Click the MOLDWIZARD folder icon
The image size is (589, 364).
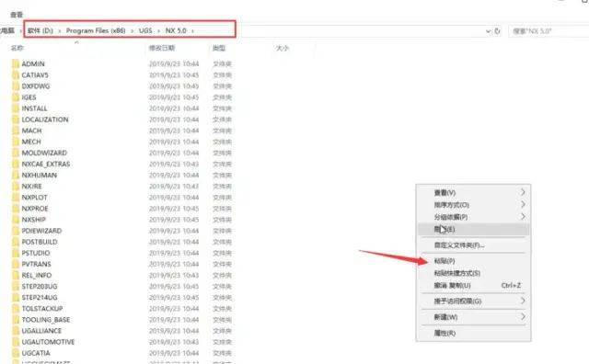(x=16, y=153)
